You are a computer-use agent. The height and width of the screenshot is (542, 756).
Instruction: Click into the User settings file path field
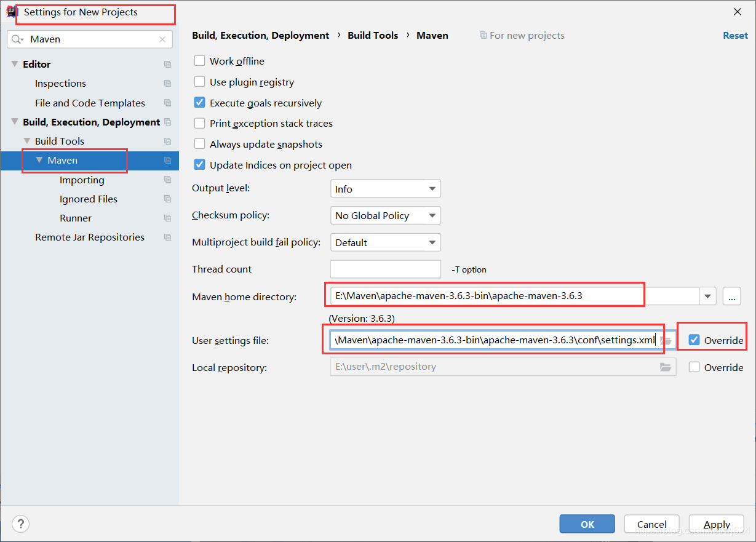[x=495, y=340]
